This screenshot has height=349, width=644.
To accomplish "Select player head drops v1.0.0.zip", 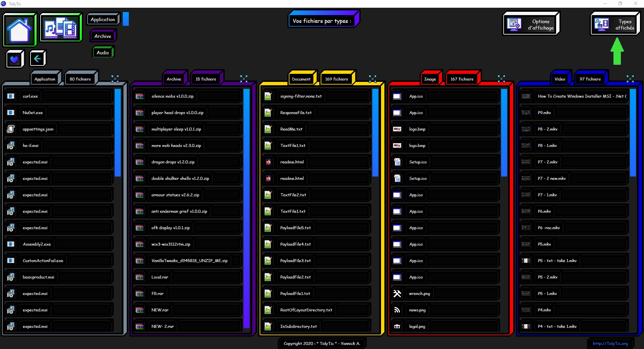I will [187, 113].
